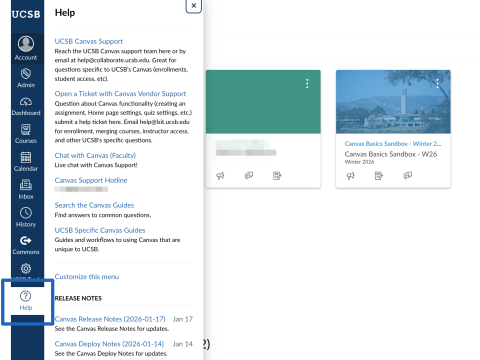Open the Courses icon in sidebar
This screenshot has width=480, height=360.
pyautogui.click(x=26, y=129)
